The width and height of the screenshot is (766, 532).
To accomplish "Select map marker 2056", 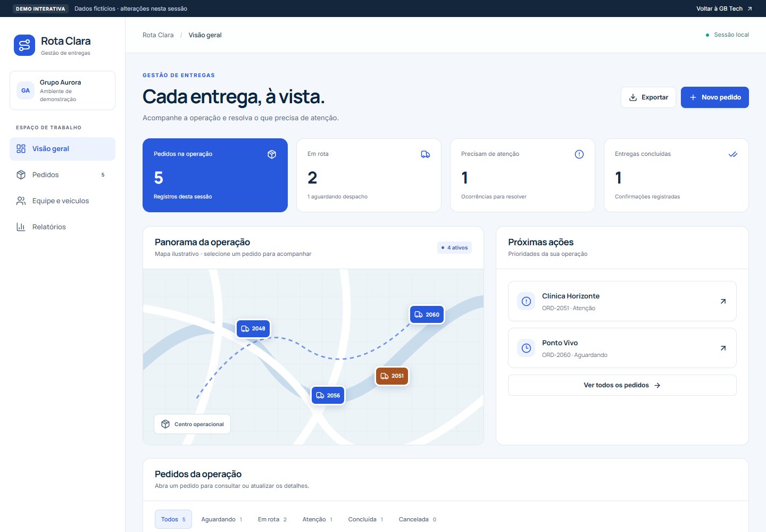I will tap(328, 395).
